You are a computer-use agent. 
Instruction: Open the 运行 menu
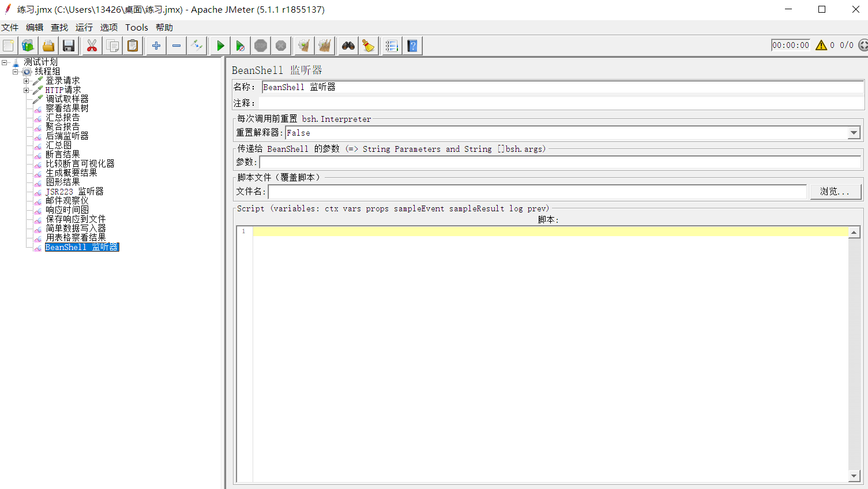[x=84, y=27]
